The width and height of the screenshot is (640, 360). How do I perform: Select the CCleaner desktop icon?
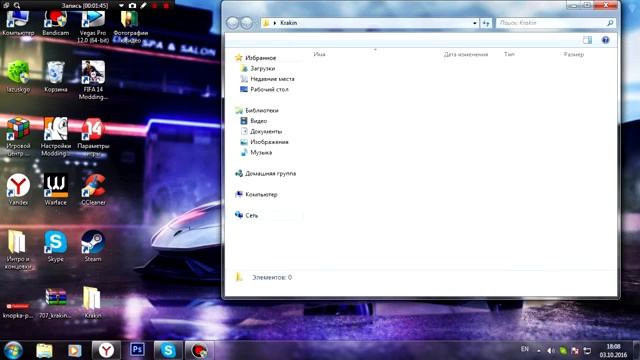(x=93, y=190)
